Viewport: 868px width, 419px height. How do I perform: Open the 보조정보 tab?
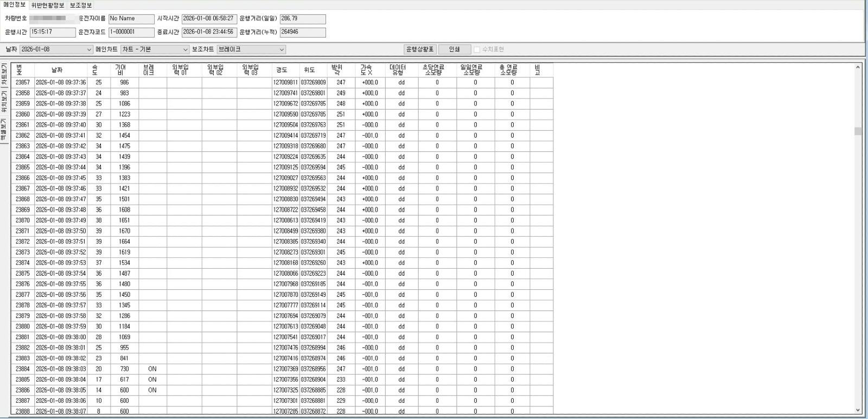point(81,5)
